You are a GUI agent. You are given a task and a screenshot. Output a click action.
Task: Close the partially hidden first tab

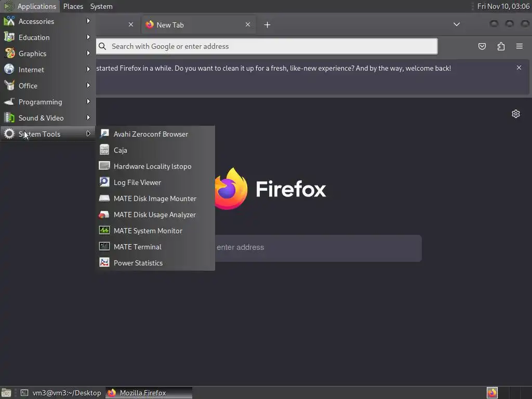130,24
